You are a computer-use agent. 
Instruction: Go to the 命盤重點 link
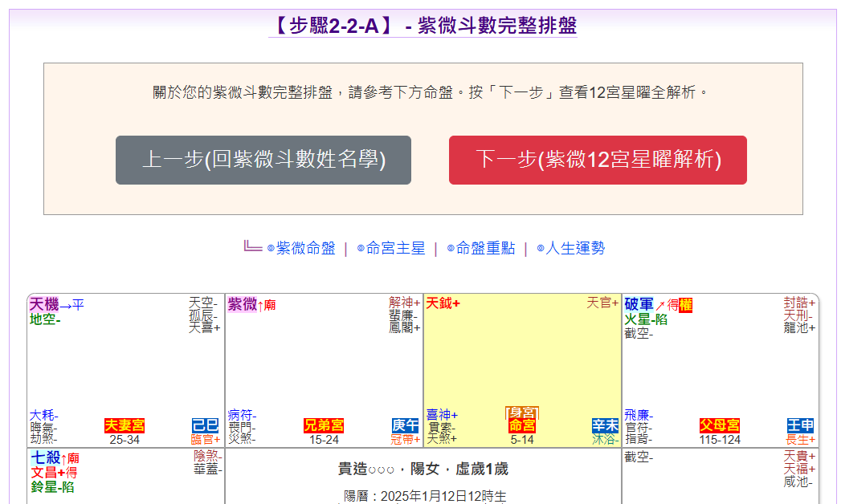pyautogui.click(x=485, y=248)
